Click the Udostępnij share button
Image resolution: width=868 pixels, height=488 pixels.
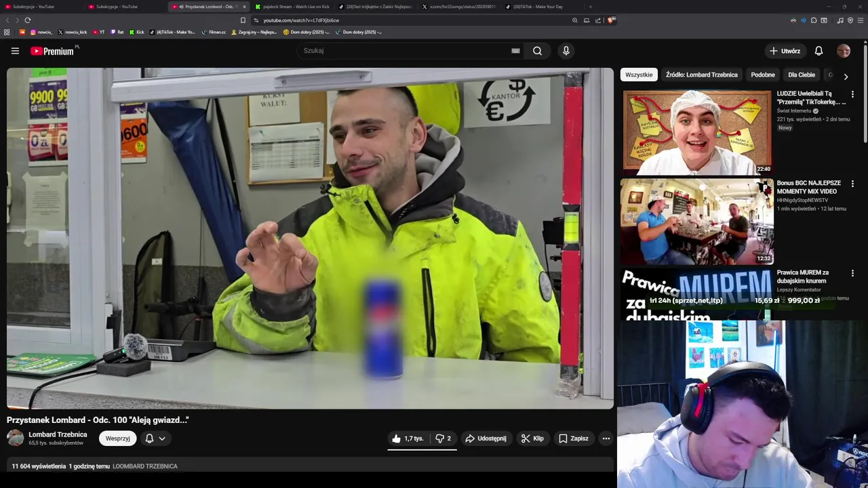pyautogui.click(x=486, y=439)
